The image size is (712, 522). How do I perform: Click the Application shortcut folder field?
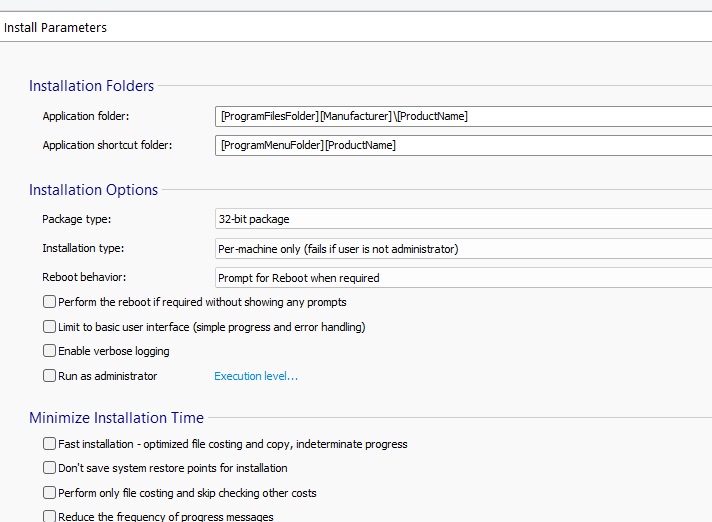pos(462,145)
